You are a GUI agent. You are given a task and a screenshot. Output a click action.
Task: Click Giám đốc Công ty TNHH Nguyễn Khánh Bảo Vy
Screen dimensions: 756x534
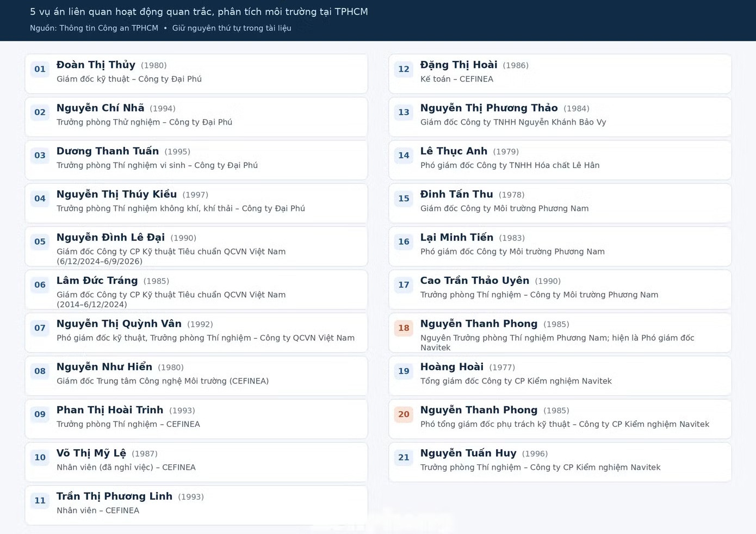coord(513,122)
